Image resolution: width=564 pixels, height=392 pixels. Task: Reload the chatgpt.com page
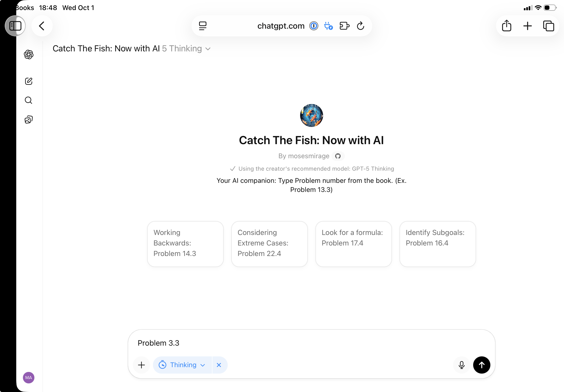click(360, 26)
